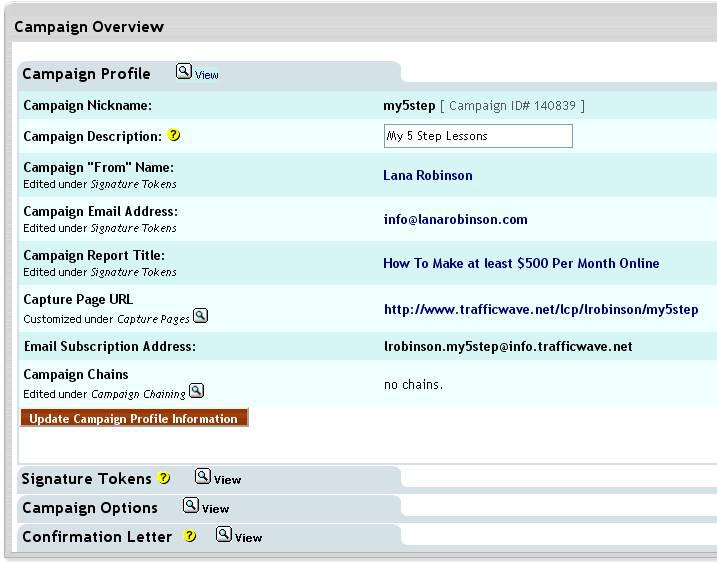Viewport: 717px width, 562px height.
Task: Click yellow help icon next to Campaign Description
Action: (x=174, y=135)
